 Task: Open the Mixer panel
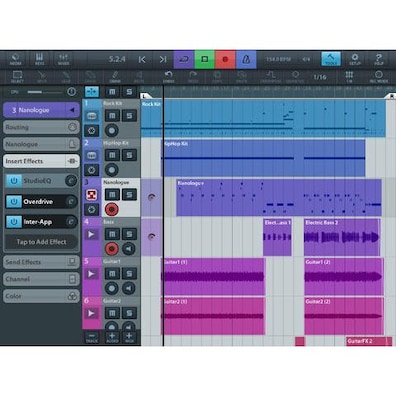click(63, 59)
